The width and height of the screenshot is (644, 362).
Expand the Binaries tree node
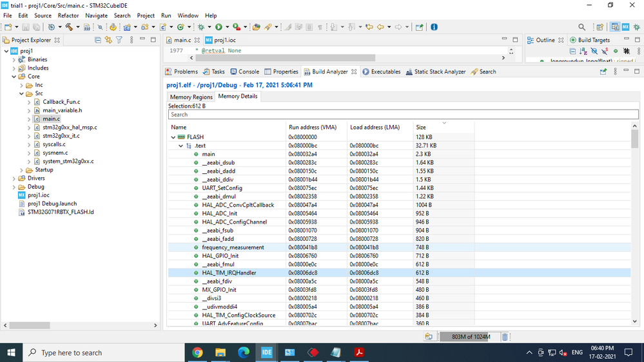14,59
